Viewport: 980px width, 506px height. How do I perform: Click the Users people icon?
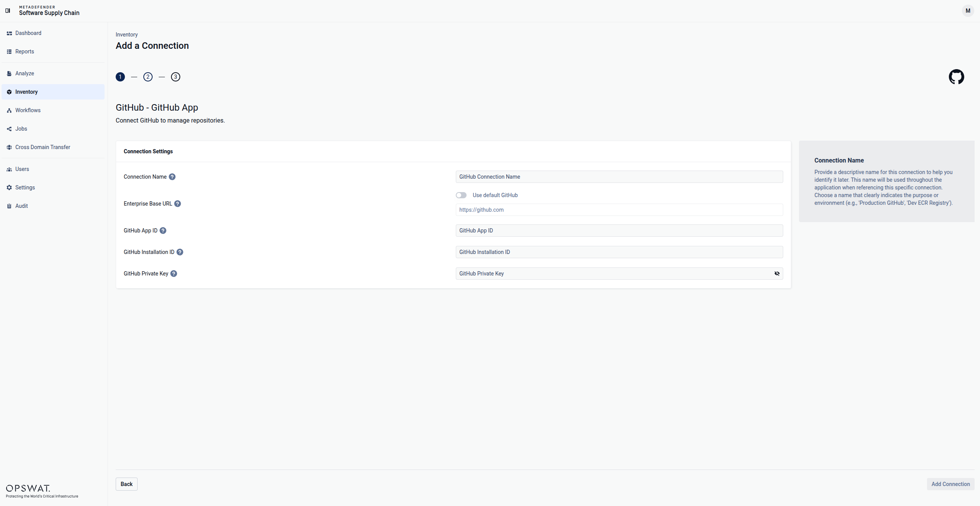click(9, 169)
